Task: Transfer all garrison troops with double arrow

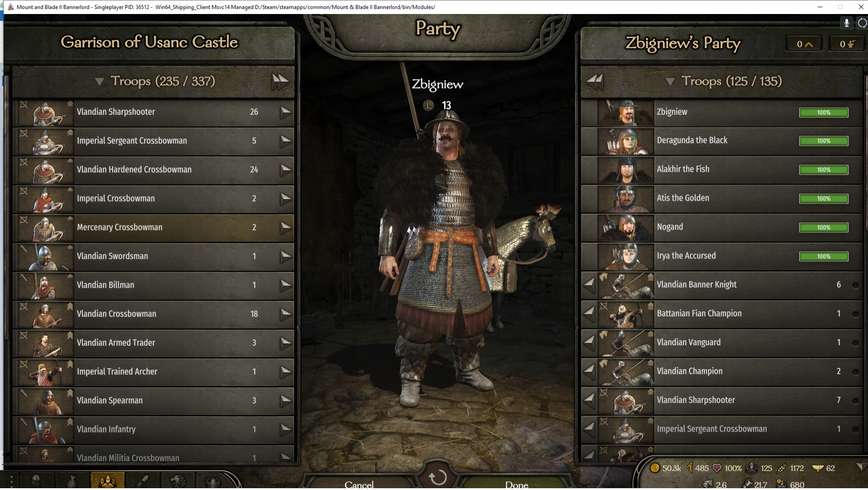Action: coord(280,82)
